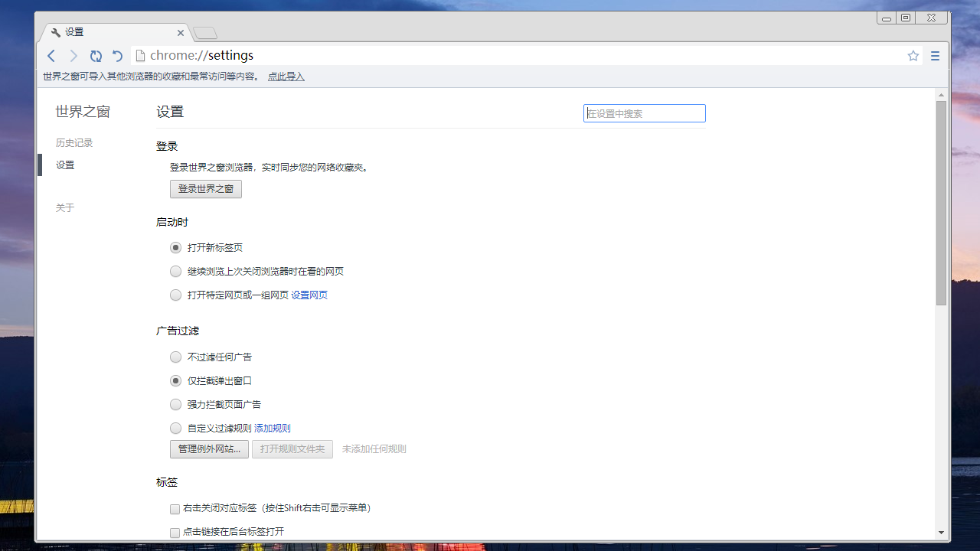Select 继续浏览上次关闭浏览器时在看的网页 option
980x551 pixels.
pos(176,272)
